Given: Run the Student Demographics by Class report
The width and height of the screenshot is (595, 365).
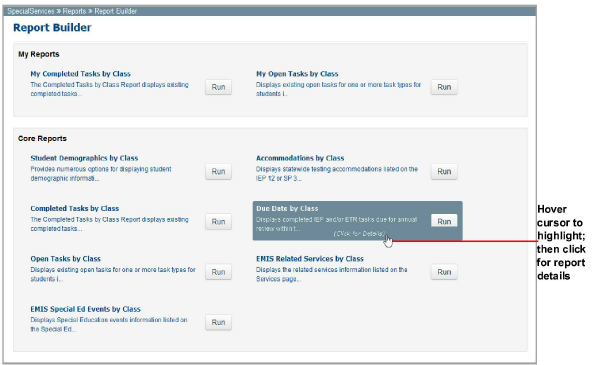Looking at the screenshot, I should [x=218, y=171].
